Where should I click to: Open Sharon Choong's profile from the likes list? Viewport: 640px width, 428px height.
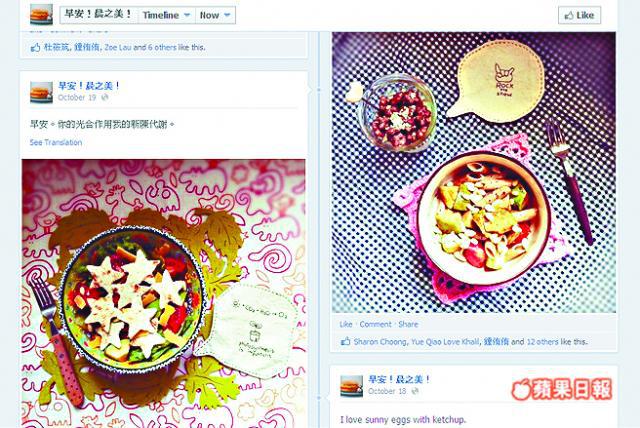[x=380, y=342]
